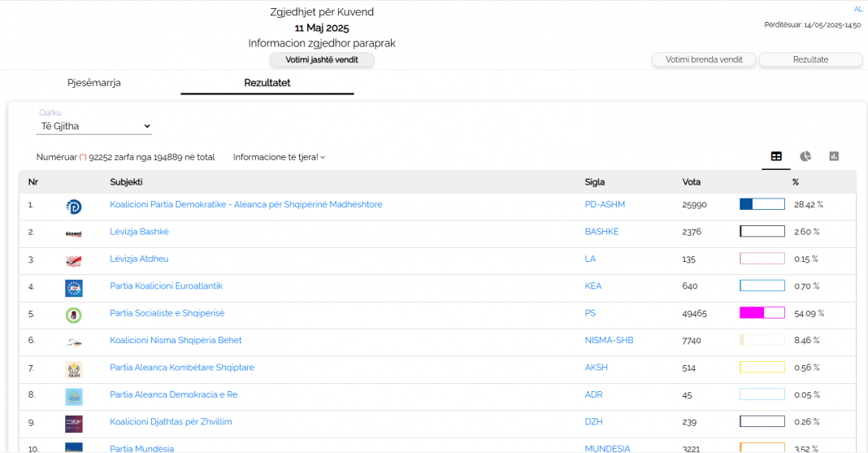Click the PS sigla link

pyautogui.click(x=590, y=313)
